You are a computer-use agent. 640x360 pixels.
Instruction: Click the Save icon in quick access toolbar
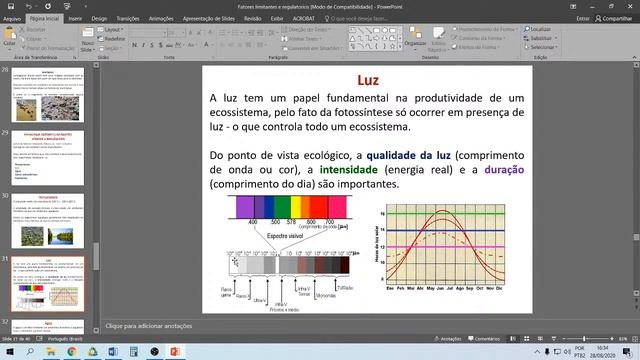[11, 7]
